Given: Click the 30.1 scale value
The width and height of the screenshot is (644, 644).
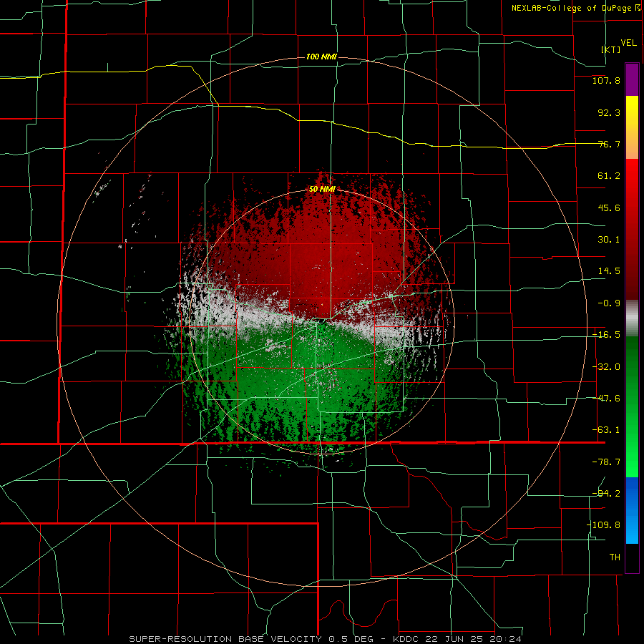Looking at the screenshot, I should click(x=609, y=240).
